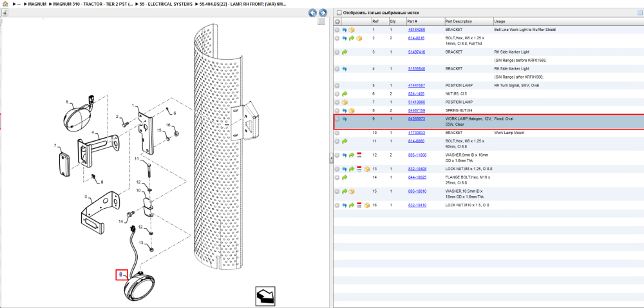This screenshot has width=644, height=308.
Task: Click the Ref column header
Action: coord(375,21)
